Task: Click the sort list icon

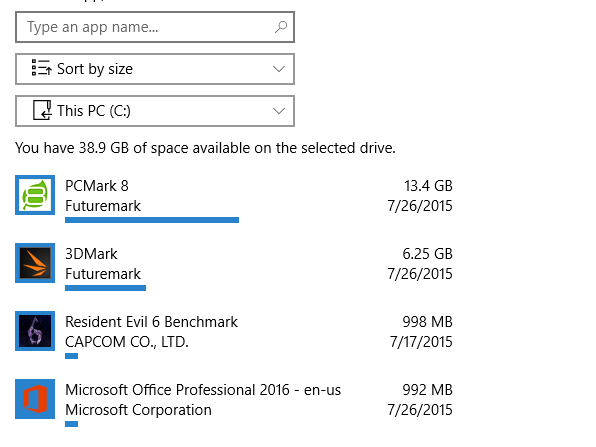Action: coord(41,68)
